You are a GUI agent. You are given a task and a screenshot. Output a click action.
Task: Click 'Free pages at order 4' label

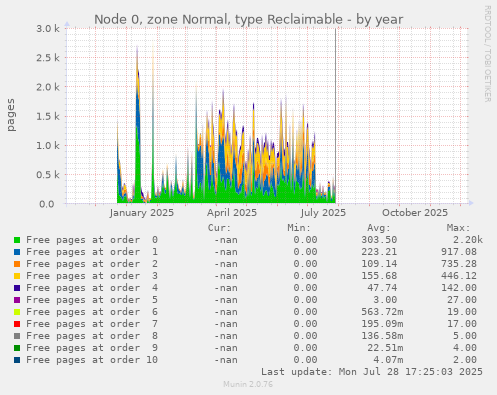(92, 288)
